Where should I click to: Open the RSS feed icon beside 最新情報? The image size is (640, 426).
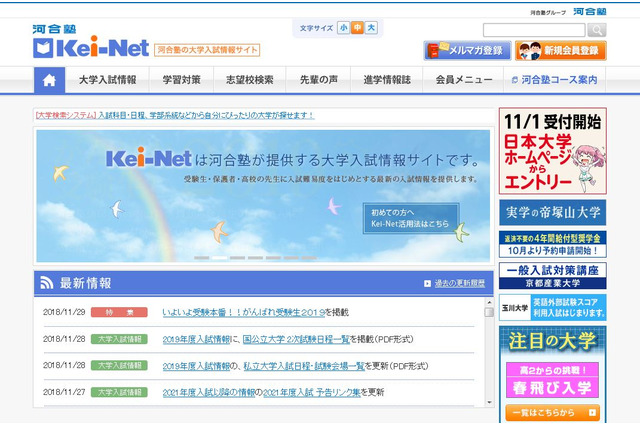(x=47, y=282)
